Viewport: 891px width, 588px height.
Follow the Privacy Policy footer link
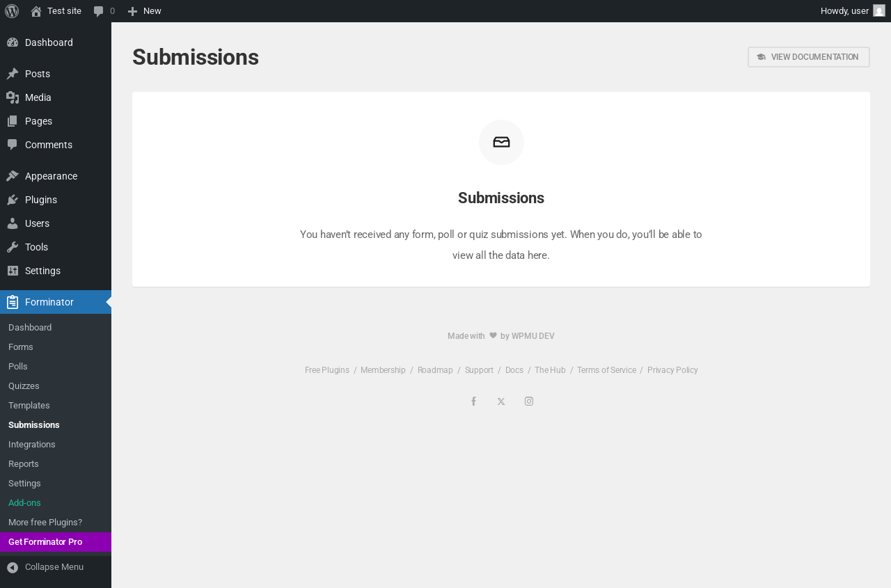pyautogui.click(x=672, y=370)
